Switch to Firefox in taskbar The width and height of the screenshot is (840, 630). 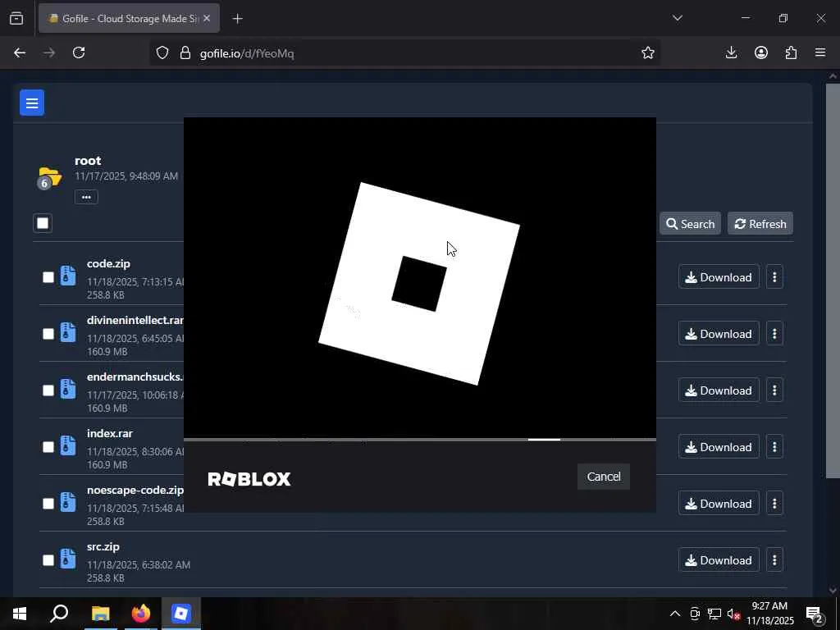tap(141, 614)
